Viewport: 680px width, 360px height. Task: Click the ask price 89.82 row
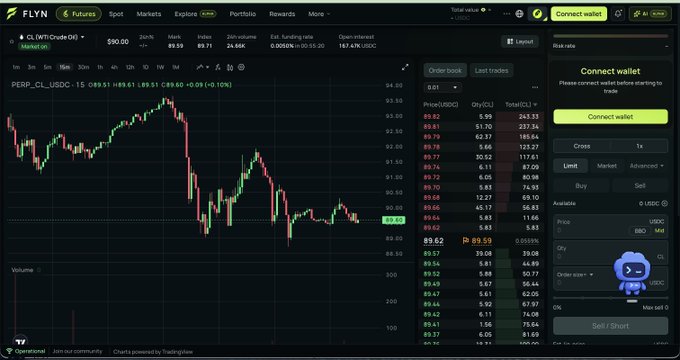tap(481, 117)
